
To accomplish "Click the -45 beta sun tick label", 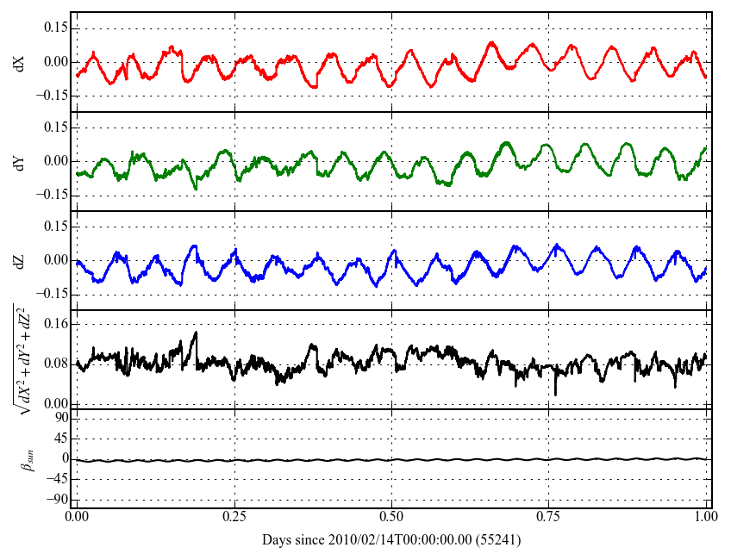I will (57, 479).
